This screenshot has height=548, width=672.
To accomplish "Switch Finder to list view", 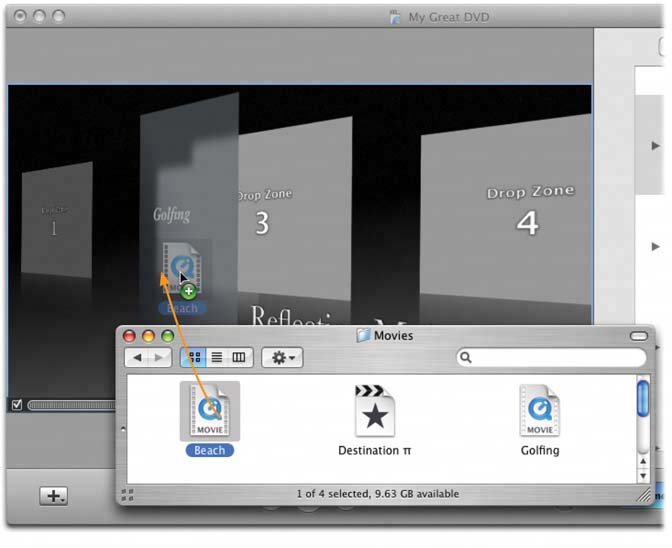I will [x=216, y=358].
